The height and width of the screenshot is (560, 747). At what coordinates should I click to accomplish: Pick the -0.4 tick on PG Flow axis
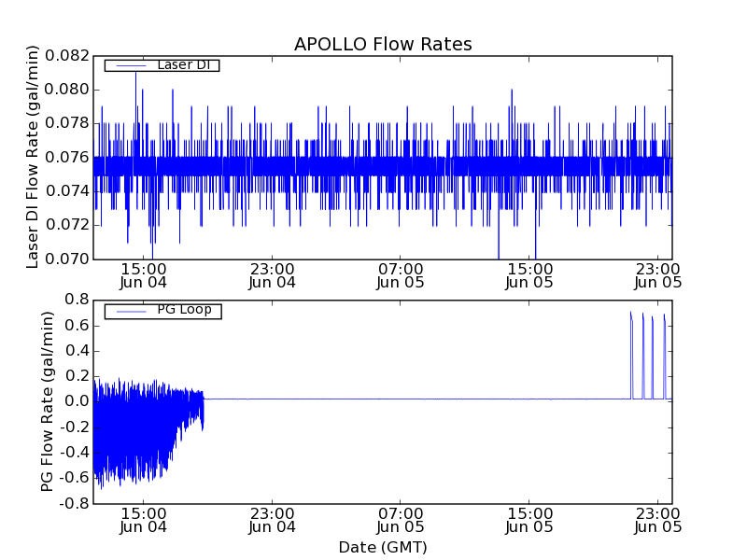click(x=75, y=453)
